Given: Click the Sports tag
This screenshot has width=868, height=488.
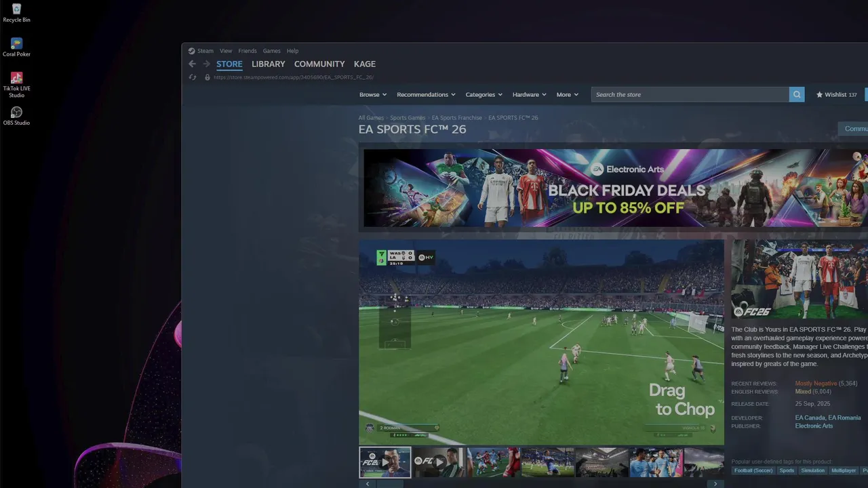Looking at the screenshot, I should pos(787,470).
